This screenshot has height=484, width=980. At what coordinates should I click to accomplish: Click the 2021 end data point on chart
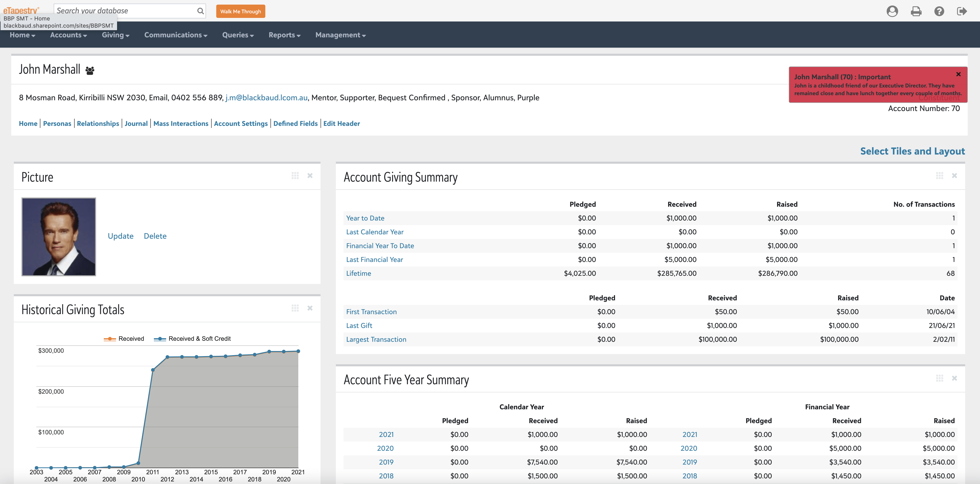tap(298, 351)
